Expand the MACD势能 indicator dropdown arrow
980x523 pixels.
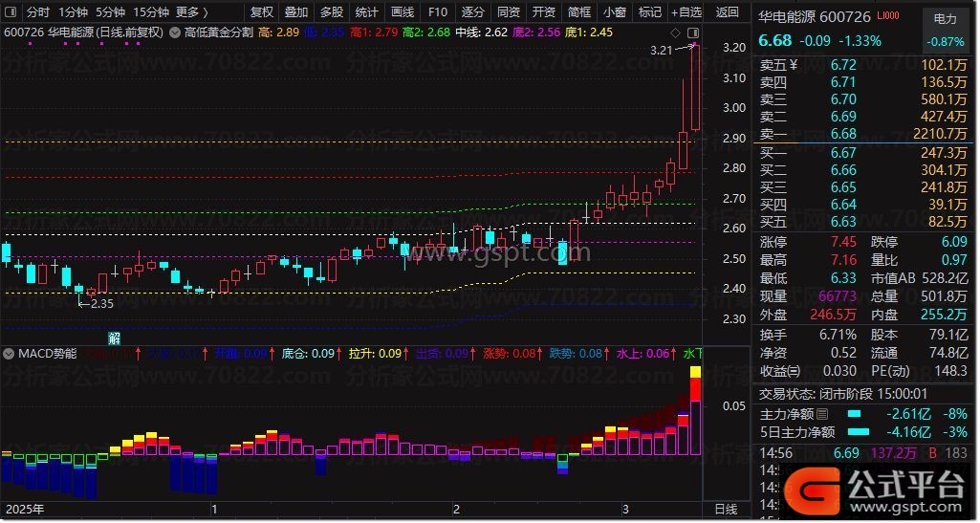tap(10, 353)
